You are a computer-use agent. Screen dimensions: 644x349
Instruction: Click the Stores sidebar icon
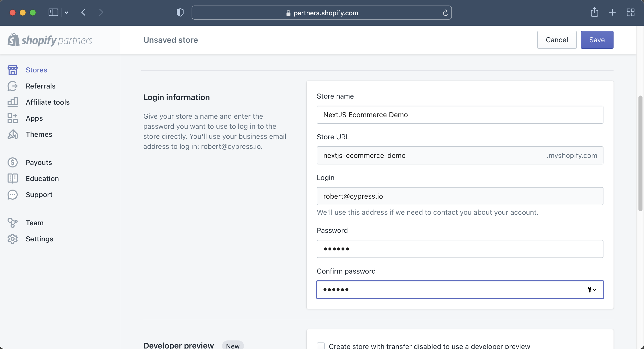pos(13,70)
